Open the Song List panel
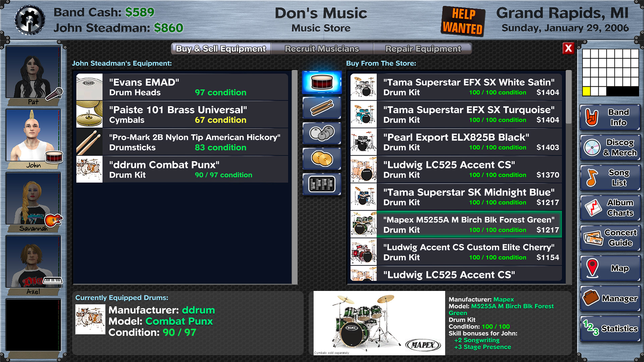Viewport: 644px width, 362px height. [610, 178]
